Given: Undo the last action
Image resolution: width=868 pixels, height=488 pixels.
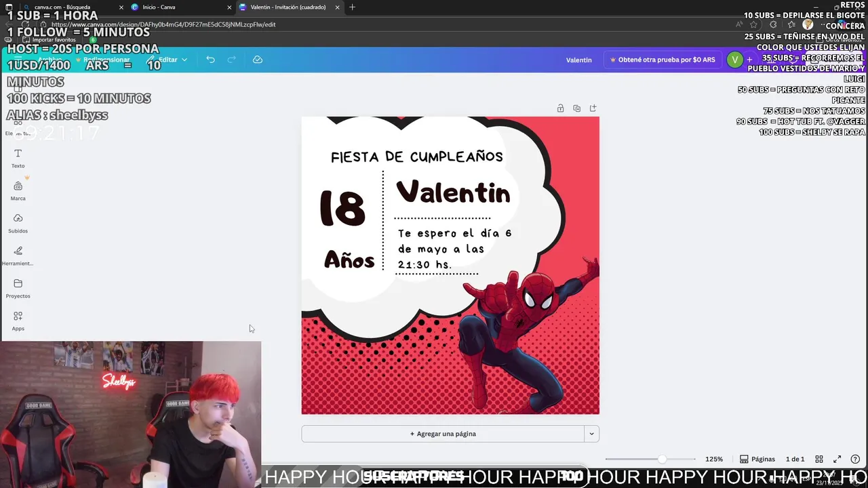Looking at the screenshot, I should (210, 60).
